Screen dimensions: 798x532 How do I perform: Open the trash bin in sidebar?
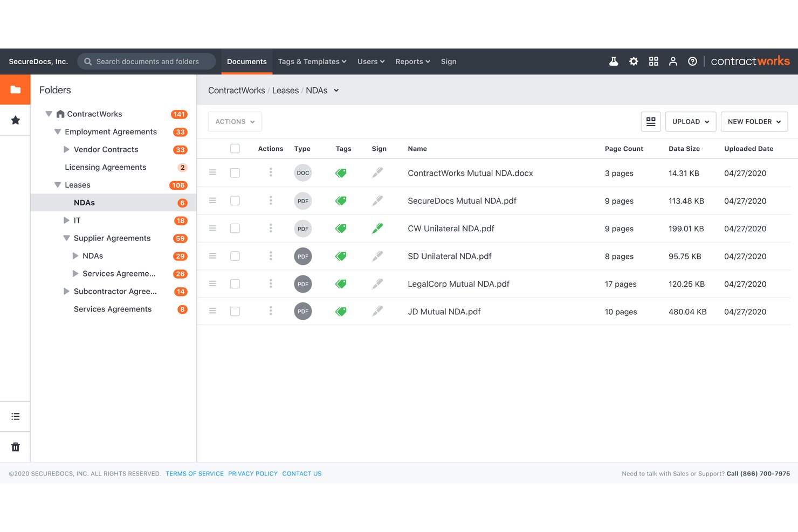pyautogui.click(x=15, y=447)
